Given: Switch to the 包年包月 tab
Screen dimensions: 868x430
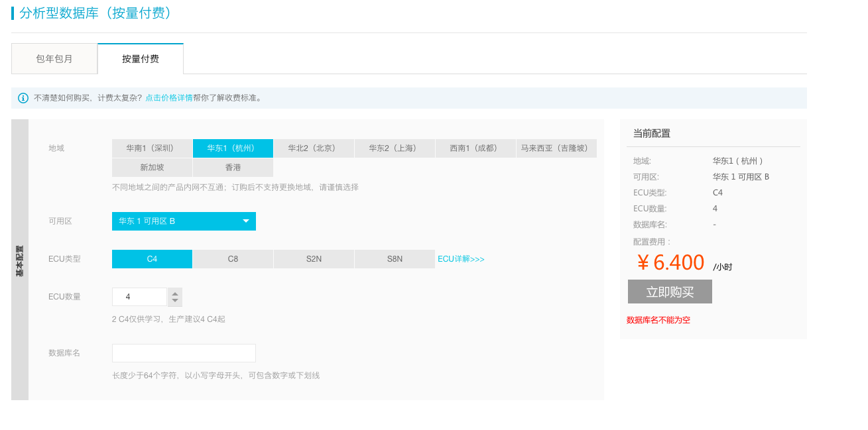Looking at the screenshot, I should pos(54,59).
